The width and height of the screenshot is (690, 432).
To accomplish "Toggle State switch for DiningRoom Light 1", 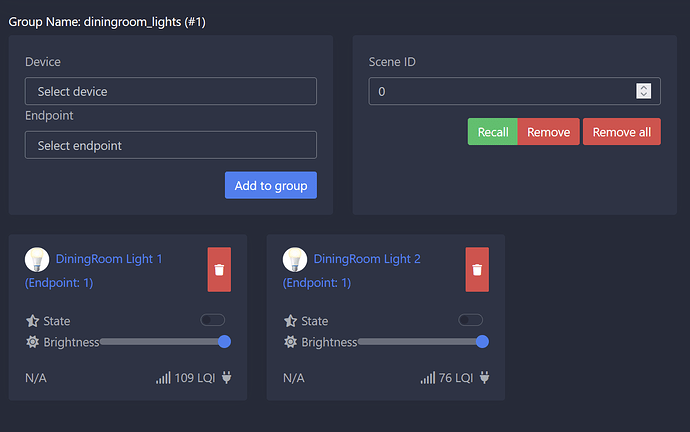I will (x=213, y=320).
